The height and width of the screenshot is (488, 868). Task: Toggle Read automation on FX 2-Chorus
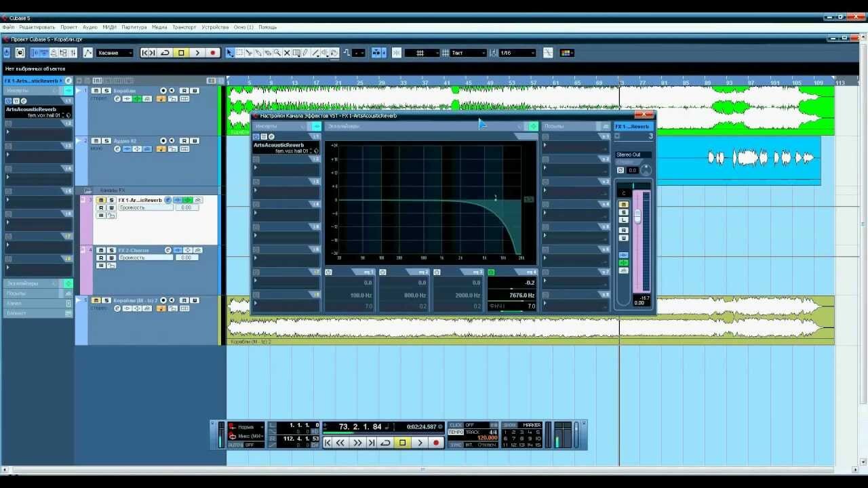(101, 258)
